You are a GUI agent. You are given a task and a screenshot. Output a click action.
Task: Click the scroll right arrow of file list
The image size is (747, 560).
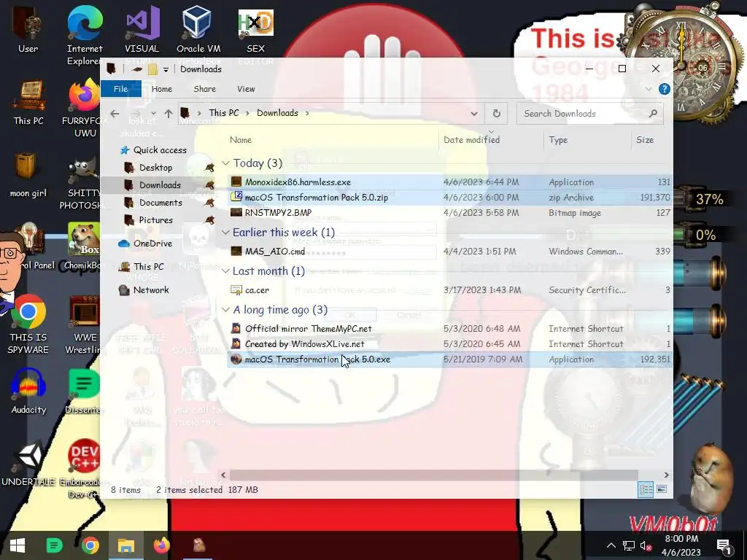[x=666, y=475]
